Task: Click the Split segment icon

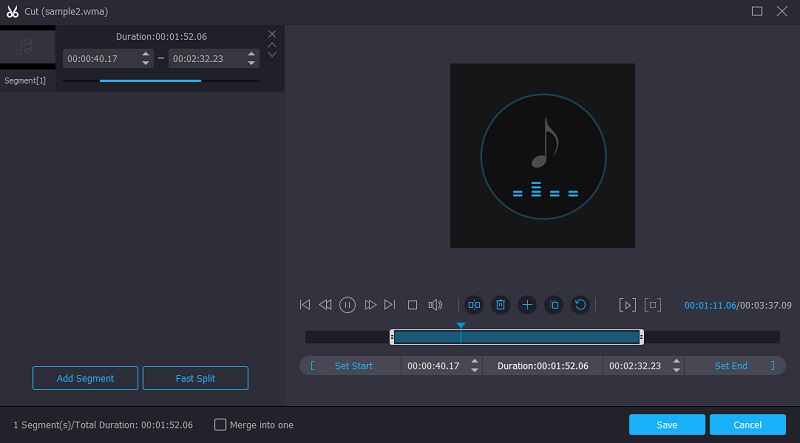Action: pos(474,305)
